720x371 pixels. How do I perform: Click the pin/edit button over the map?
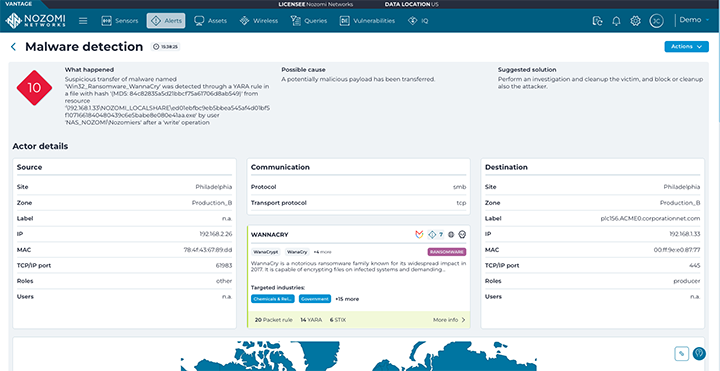(681, 354)
